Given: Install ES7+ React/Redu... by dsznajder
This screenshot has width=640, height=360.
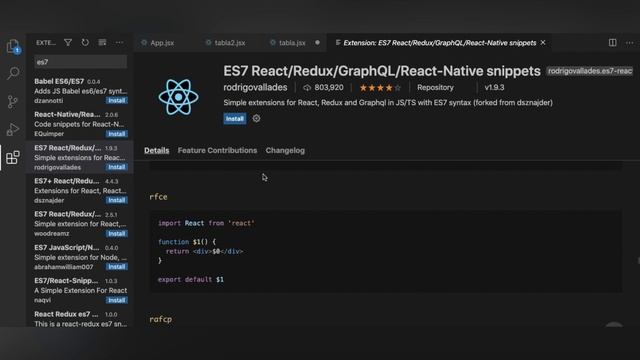Looking at the screenshot, I should pos(116,200).
